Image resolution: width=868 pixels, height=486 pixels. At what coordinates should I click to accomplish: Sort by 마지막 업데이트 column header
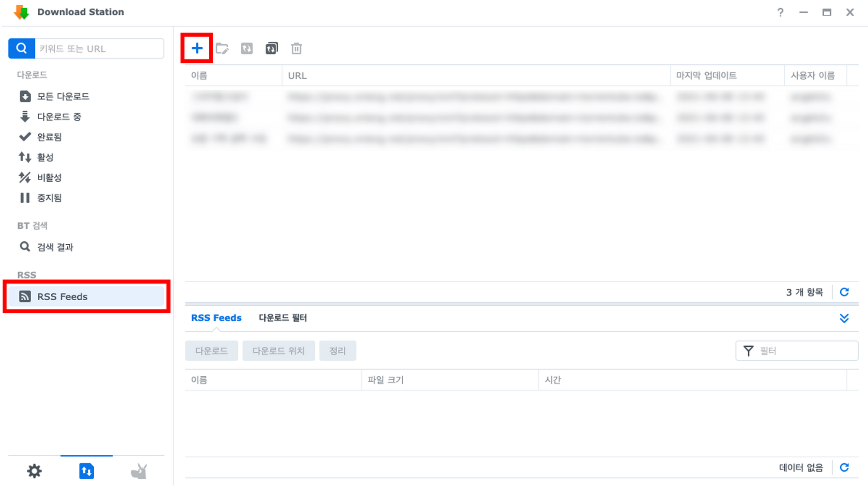click(706, 76)
